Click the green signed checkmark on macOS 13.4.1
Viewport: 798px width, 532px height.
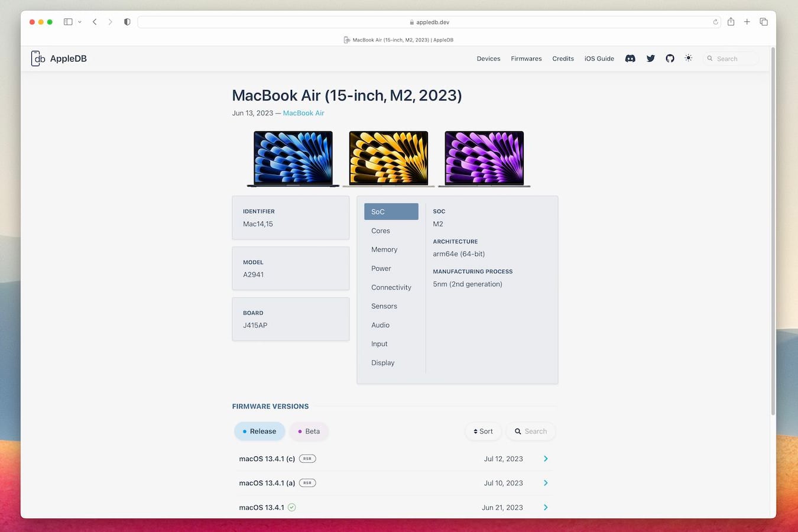pyautogui.click(x=291, y=507)
